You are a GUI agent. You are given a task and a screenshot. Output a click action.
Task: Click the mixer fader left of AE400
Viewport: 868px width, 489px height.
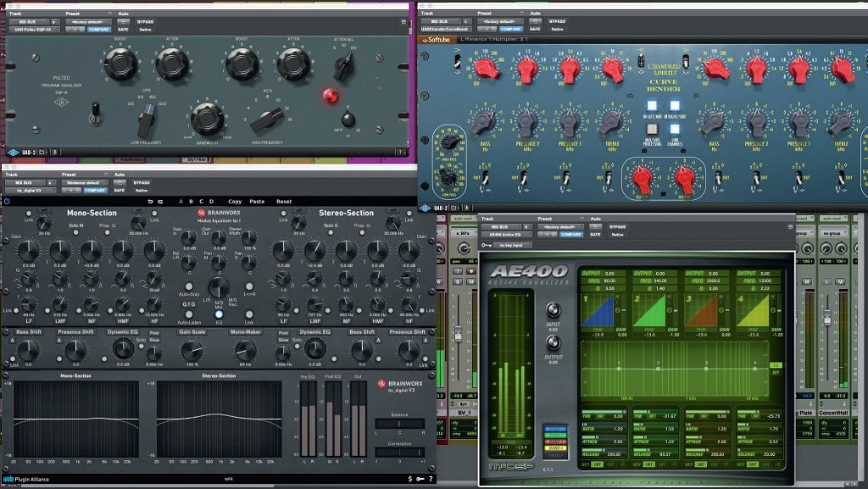pos(458,333)
